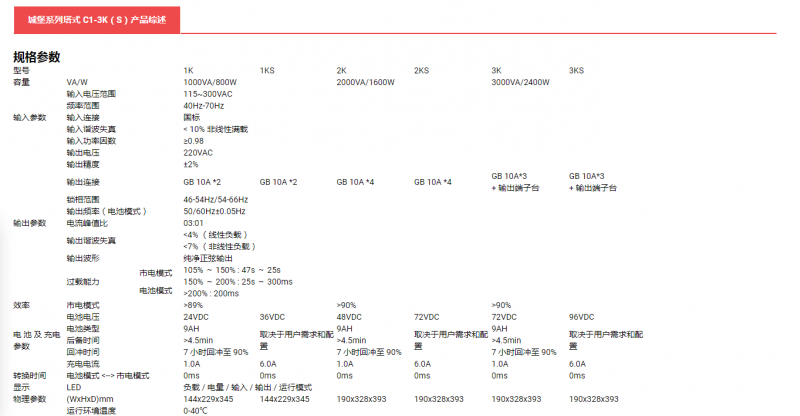Screen dimensions: 800x416
Task: Select the >200% : 200ms value
Action: coord(211,293)
